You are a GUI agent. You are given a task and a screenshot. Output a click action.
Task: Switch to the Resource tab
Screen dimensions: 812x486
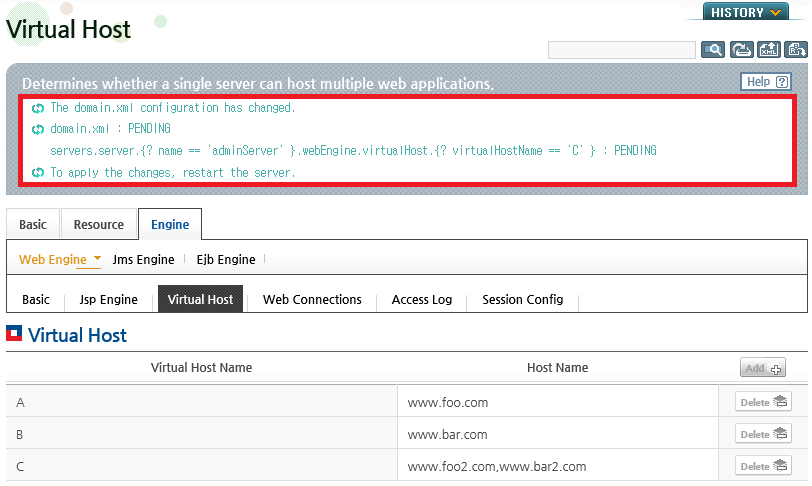pyautogui.click(x=99, y=224)
